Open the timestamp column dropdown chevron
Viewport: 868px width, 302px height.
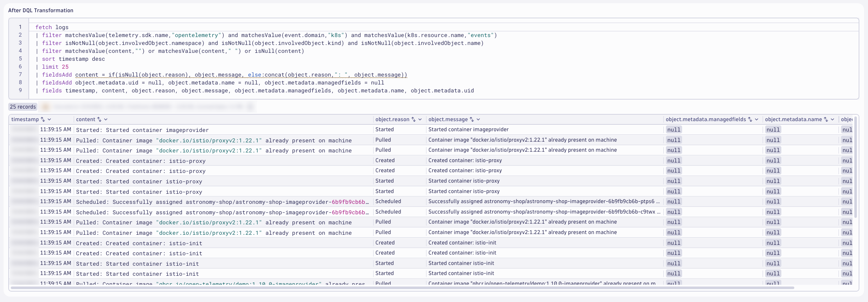click(49, 119)
